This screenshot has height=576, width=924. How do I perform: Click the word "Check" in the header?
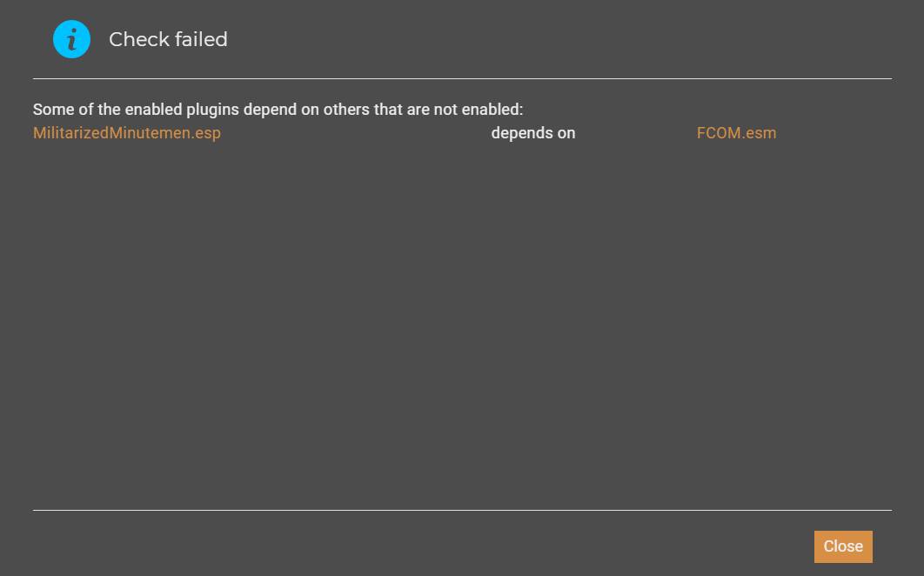(139, 39)
